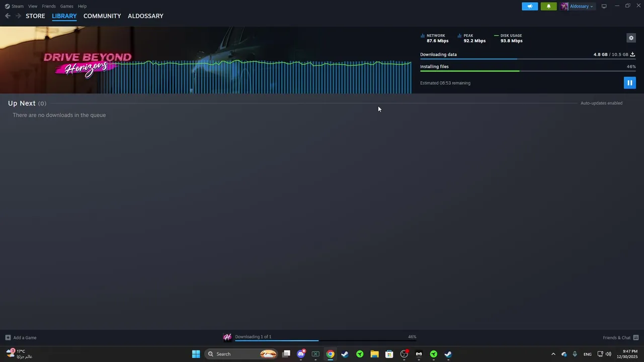The height and width of the screenshot is (362, 644).
Task: Open Task View on the taskbar
Action: [x=286, y=354]
